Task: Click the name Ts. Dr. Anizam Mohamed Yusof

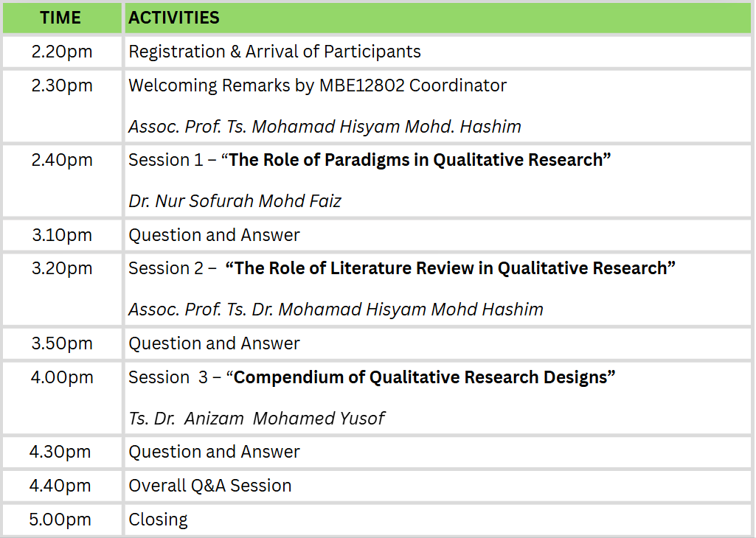Action: 256,419
